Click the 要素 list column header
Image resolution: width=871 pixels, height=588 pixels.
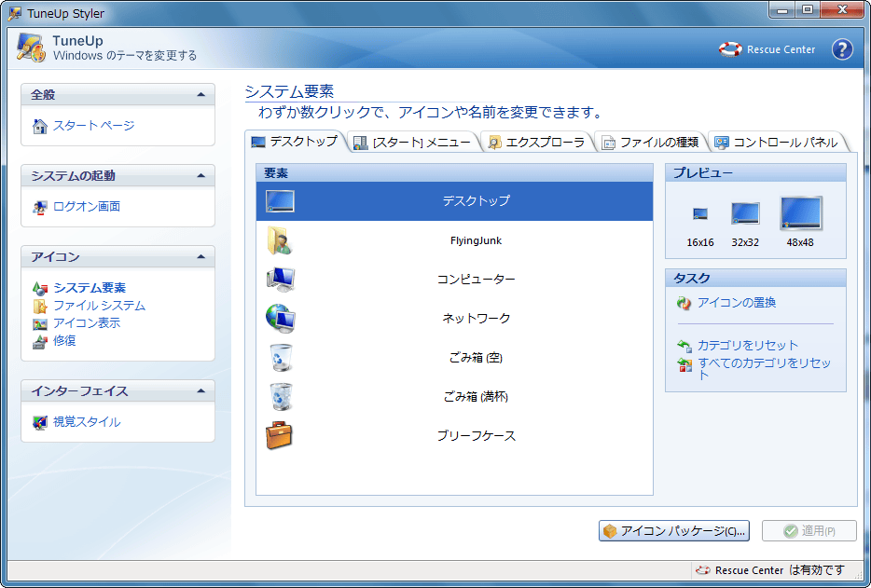pos(454,173)
